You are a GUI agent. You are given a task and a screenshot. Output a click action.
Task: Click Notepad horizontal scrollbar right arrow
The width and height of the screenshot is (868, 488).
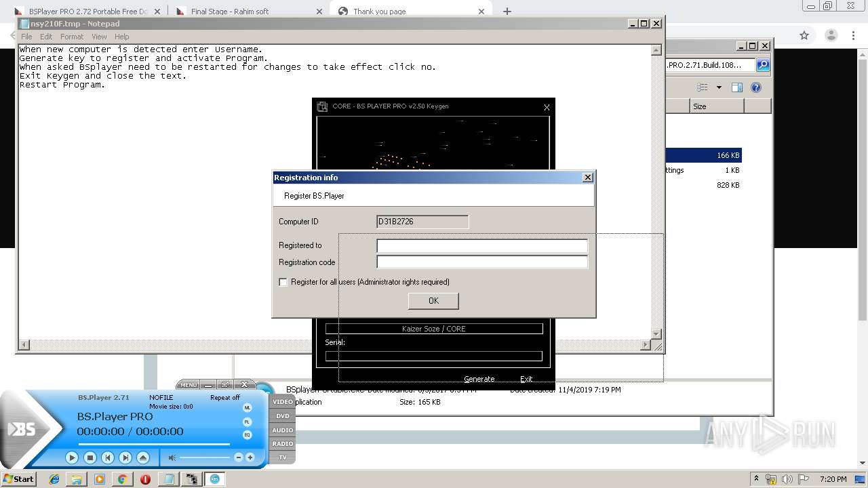[x=645, y=345]
